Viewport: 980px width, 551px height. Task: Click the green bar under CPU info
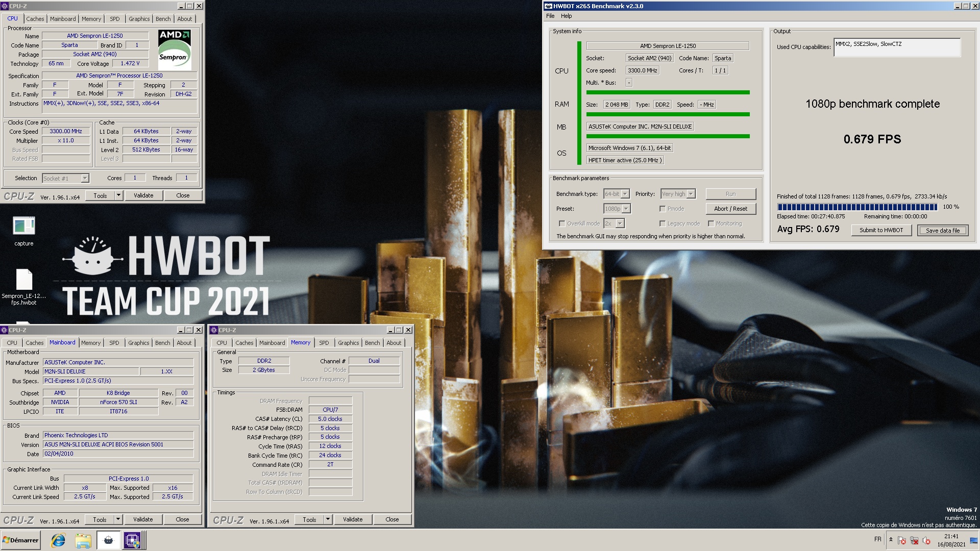pos(668,92)
